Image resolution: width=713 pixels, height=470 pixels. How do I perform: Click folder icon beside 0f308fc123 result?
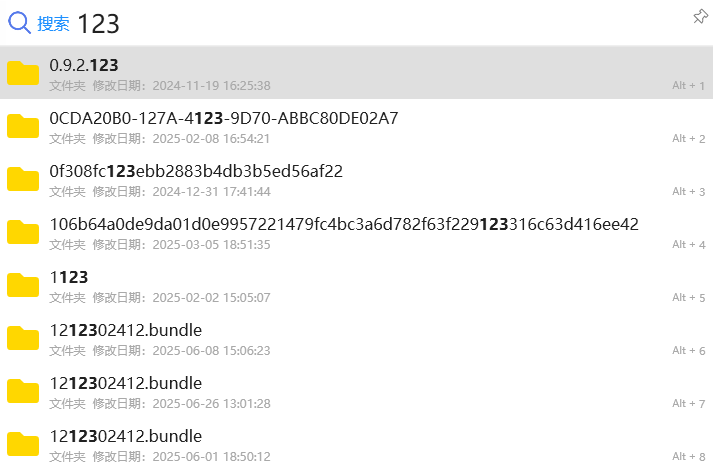23,179
